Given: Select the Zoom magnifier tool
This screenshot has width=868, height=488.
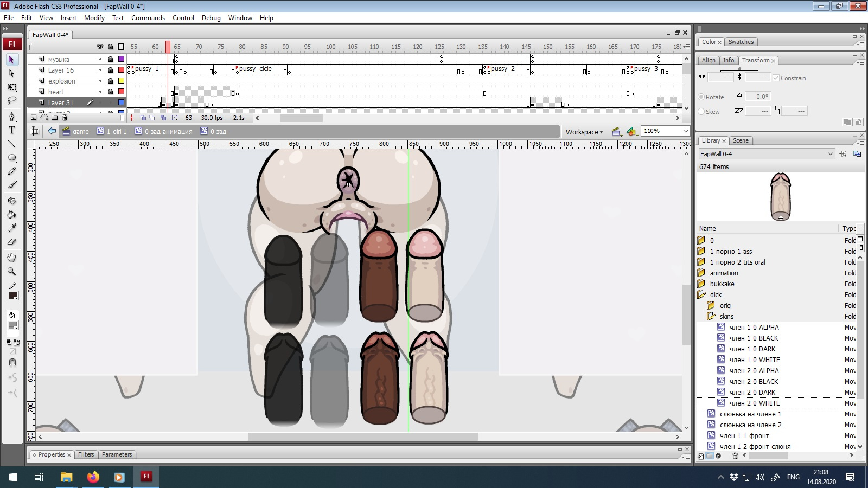Looking at the screenshot, I should [11, 271].
